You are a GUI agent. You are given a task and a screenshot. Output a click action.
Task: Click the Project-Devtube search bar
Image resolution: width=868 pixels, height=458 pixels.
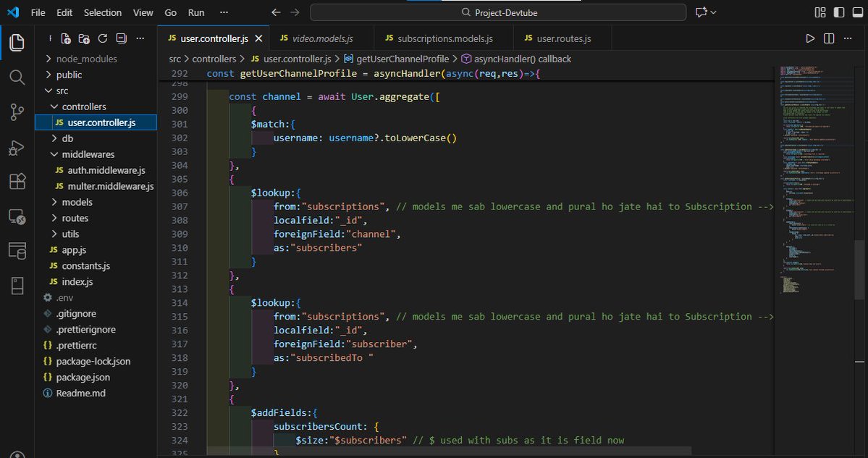point(498,12)
